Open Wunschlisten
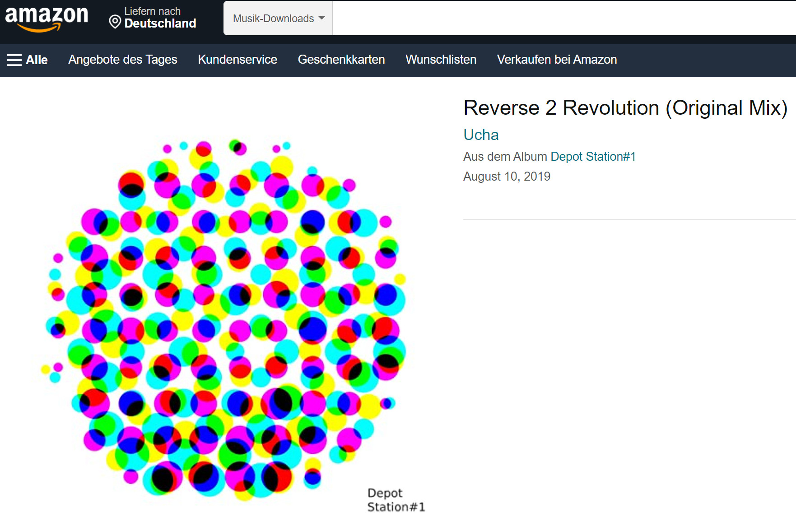This screenshot has width=796, height=532. click(x=441, y=60)
